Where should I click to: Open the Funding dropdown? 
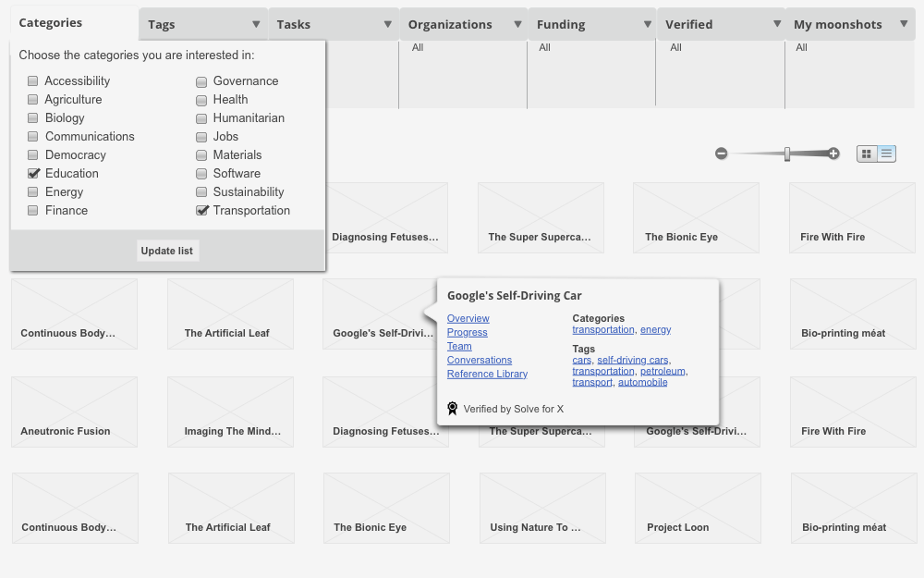[592, 24]
